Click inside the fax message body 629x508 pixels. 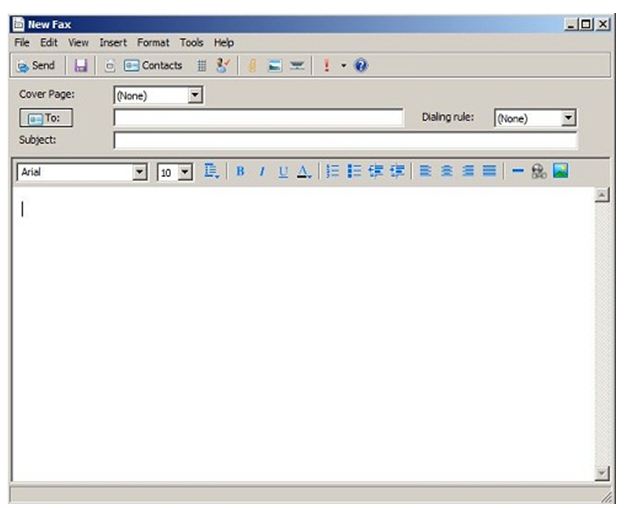click(x=303, y=334)
